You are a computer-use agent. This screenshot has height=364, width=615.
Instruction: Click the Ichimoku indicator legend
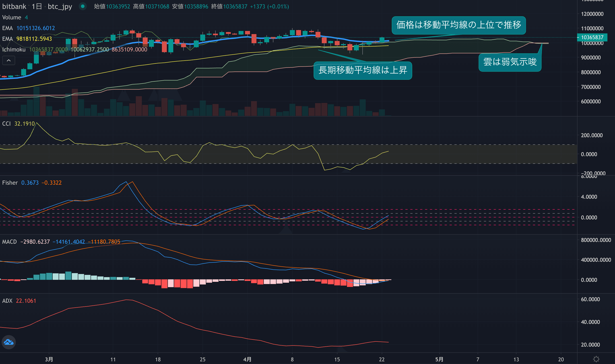click(x=14, y=49)
